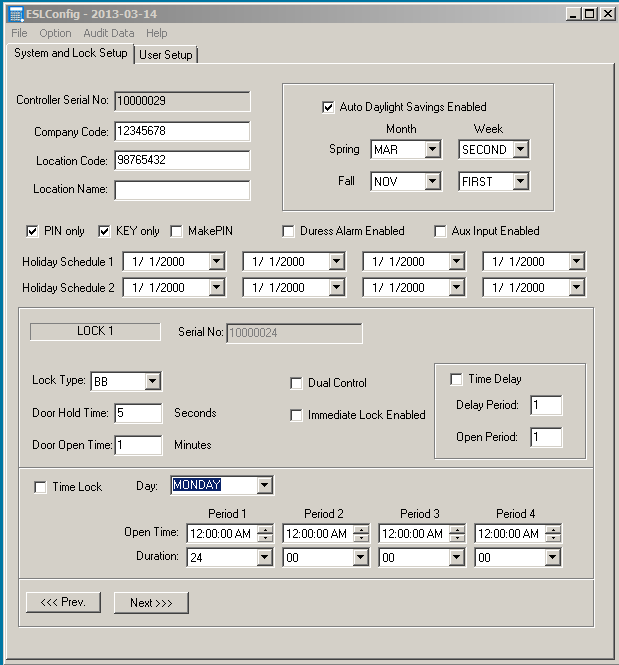
Task: Uncheck the PIN only checkbox
Action: (32, 231)
